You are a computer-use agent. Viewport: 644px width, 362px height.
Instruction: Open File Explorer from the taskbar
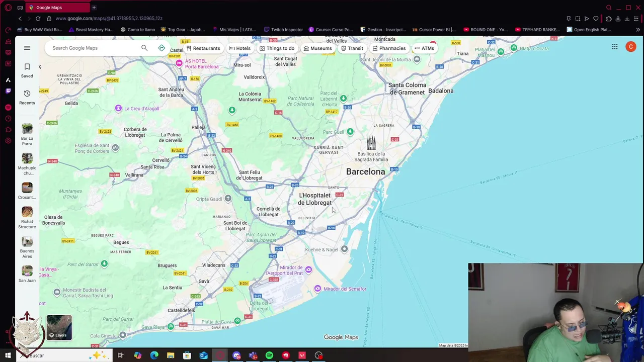point(171,355)
